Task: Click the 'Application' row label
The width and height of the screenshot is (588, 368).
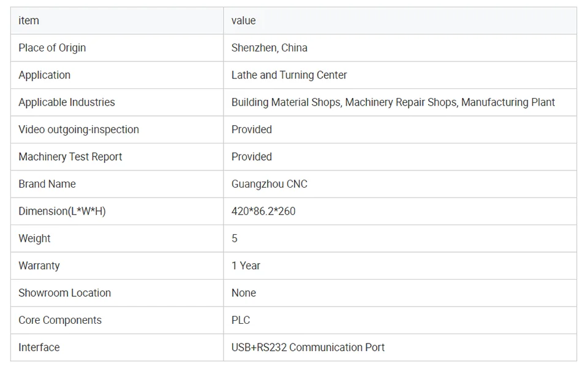Action: coord(44,75)
